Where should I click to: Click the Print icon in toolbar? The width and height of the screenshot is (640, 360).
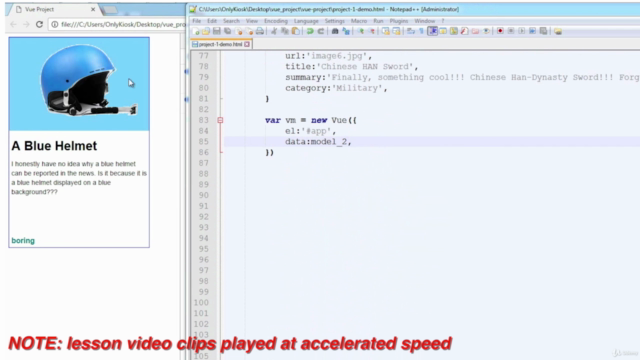(260, 31)
